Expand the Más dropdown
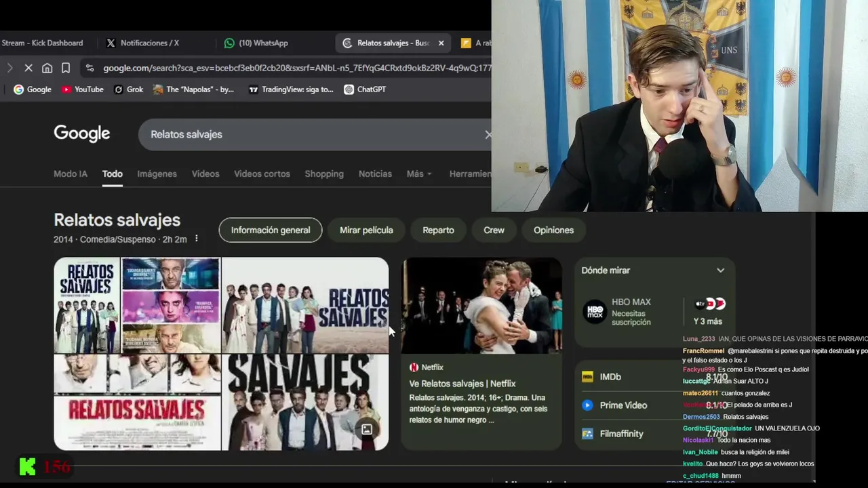The width and height of the screenshot is (868, 488). 419,174
